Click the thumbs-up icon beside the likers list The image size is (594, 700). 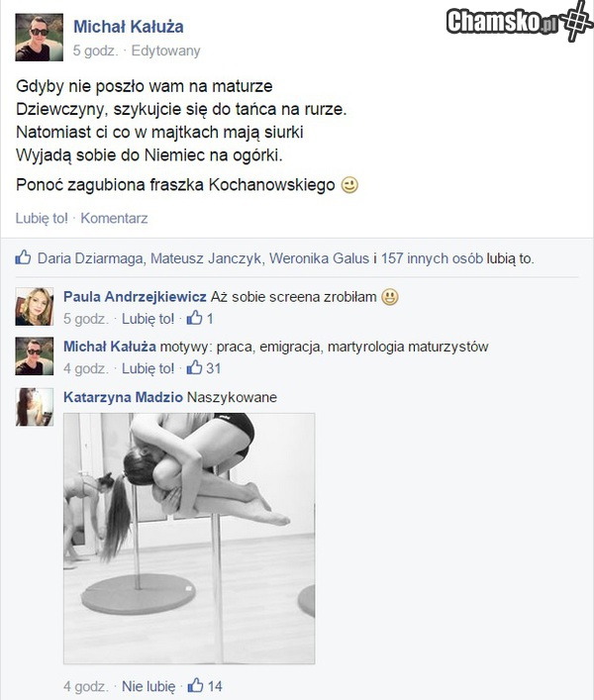tap(23, 257)
